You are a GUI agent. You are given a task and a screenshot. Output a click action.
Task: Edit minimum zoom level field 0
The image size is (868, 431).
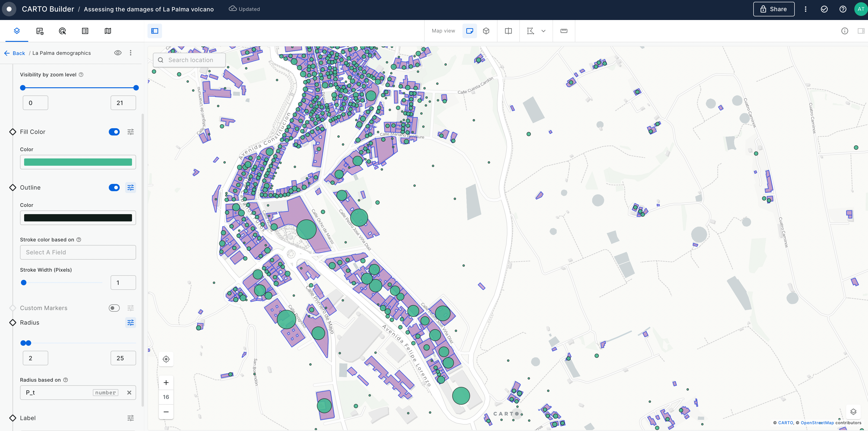[35, 103]
